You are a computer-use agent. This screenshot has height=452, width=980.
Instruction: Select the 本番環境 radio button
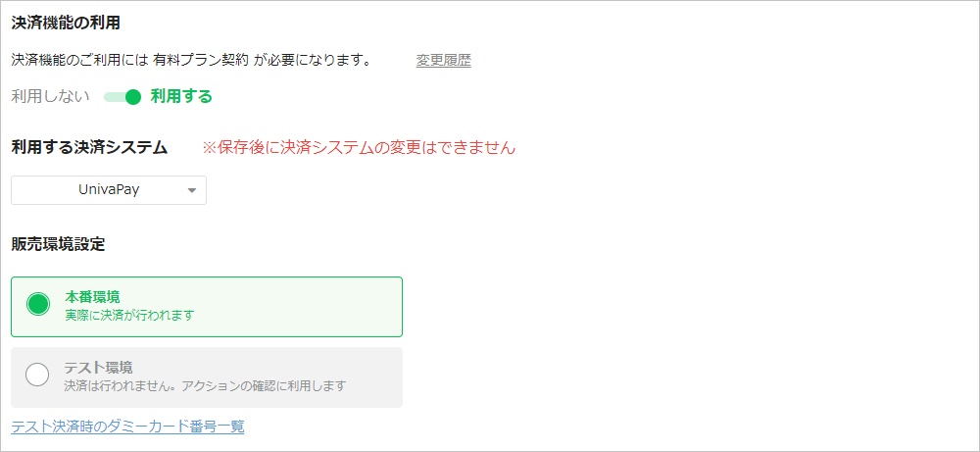pyautogui.click(x=38, y=304)
